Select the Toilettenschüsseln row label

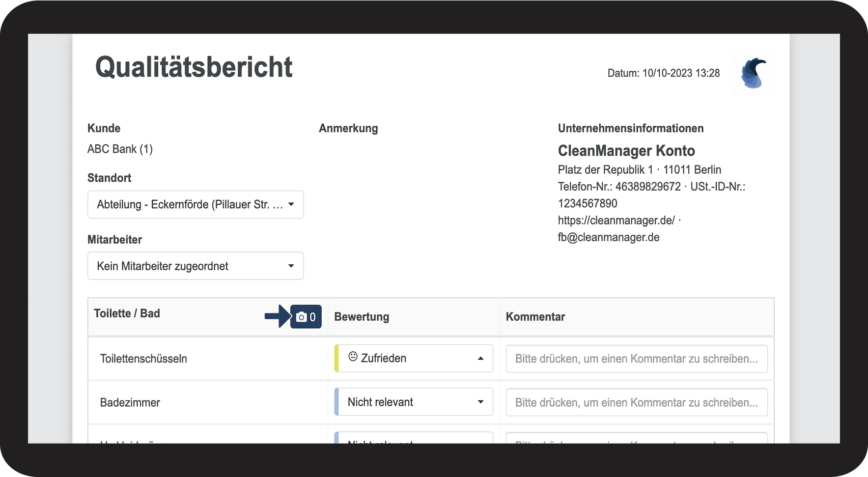point(143,359)
